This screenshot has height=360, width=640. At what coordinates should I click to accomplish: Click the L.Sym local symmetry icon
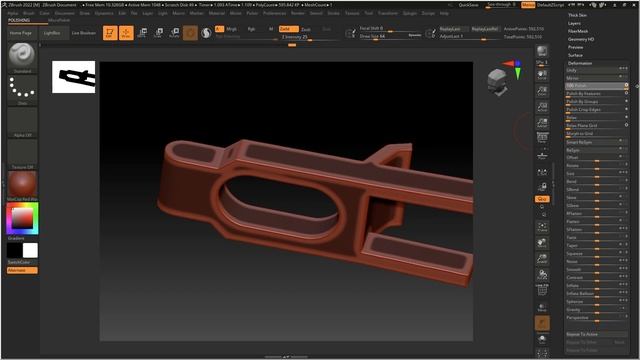pyautogui.click(x=542, y=172)
